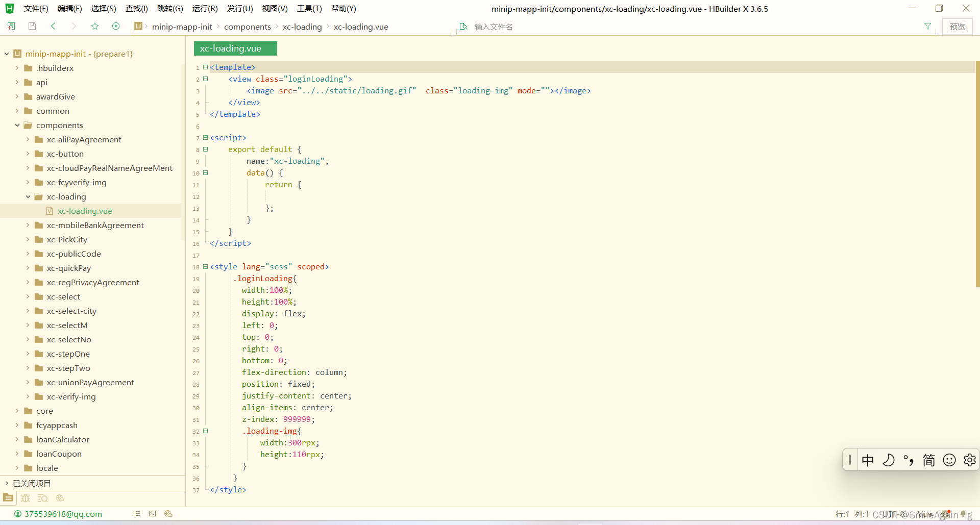Collapse the minip-mapp-init project root
The width and height of the screenshot is (980, 525).
point(7,54)
